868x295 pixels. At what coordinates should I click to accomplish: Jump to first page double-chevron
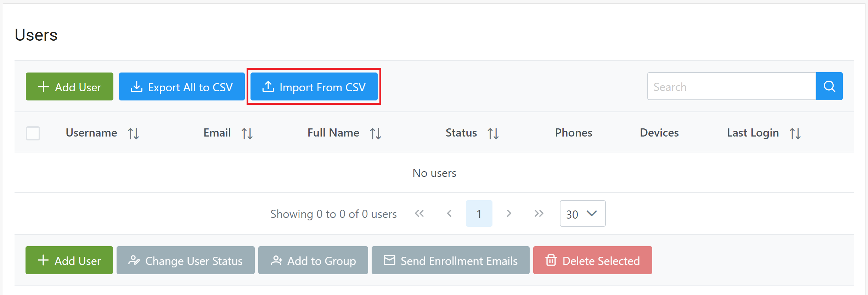419,213
